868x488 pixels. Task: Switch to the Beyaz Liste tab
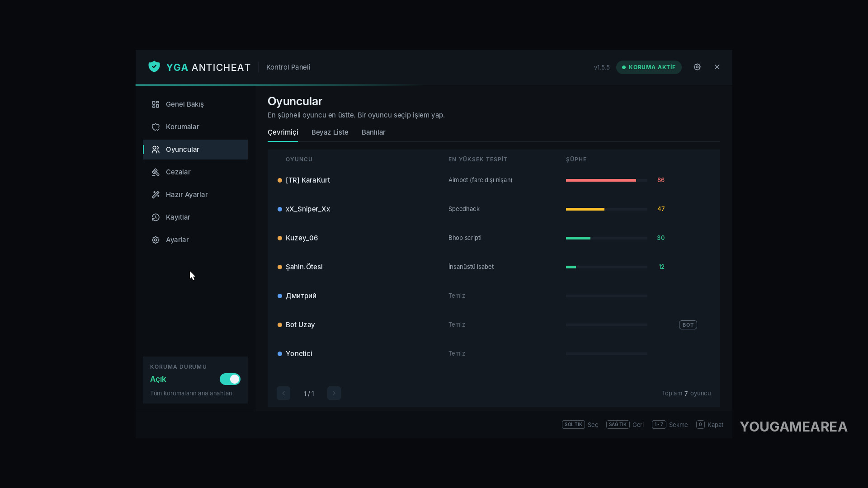(330, 132)
